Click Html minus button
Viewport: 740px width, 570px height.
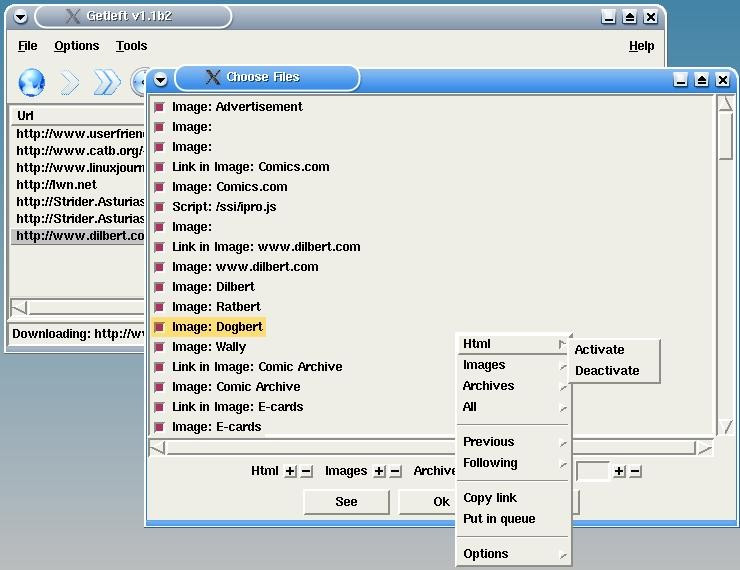click(x=306, y=471)
